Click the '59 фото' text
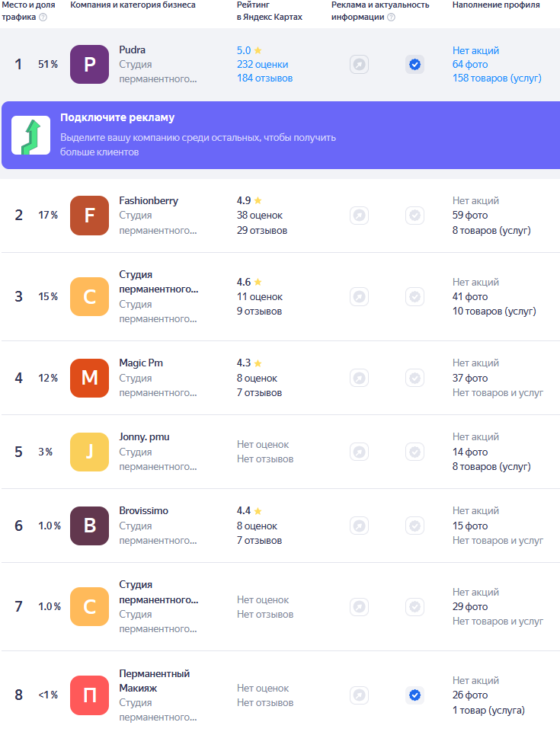560x735 pixels. (x=470, y=215)
